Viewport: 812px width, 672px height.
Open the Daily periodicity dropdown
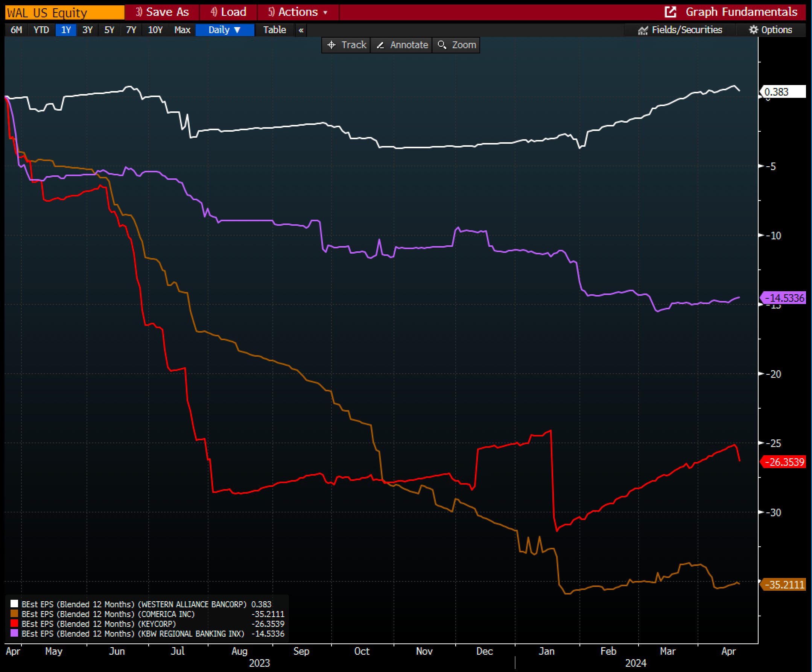pos(225,30)
